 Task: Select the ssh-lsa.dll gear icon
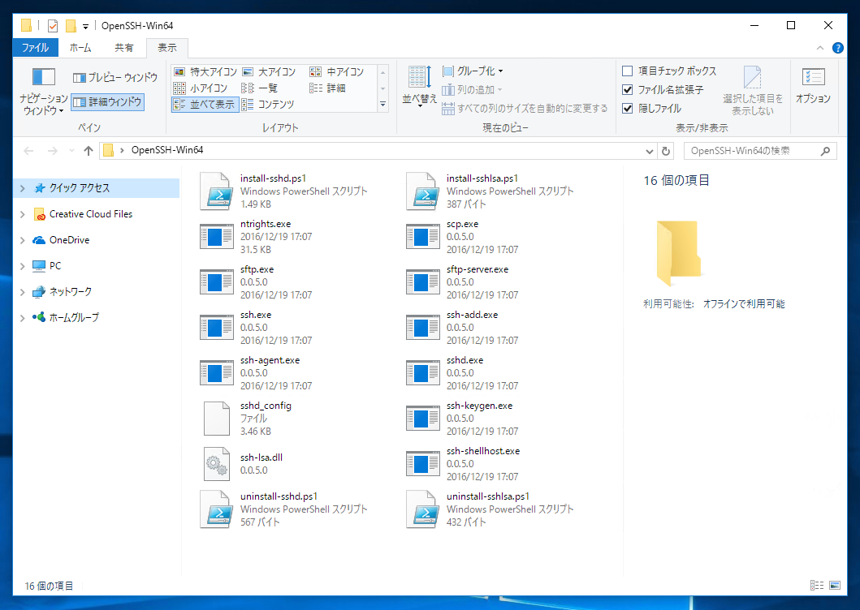(216, 464)
